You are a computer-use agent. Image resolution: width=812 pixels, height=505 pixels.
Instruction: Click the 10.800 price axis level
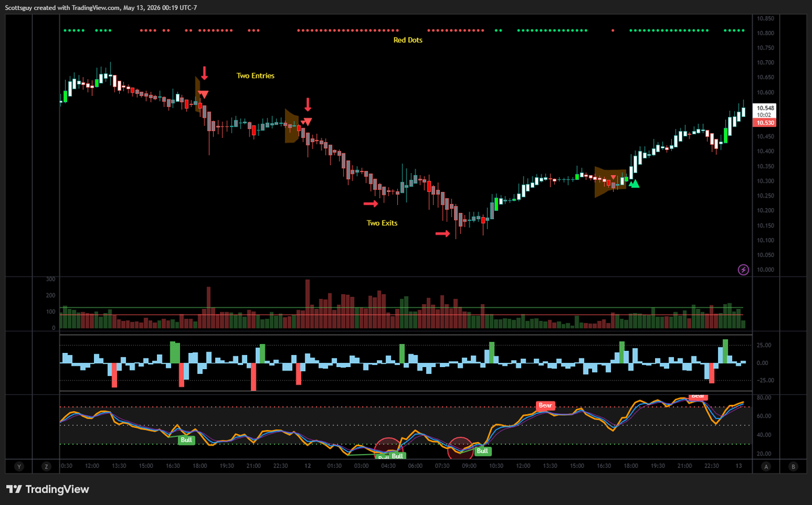coord(765,33)
